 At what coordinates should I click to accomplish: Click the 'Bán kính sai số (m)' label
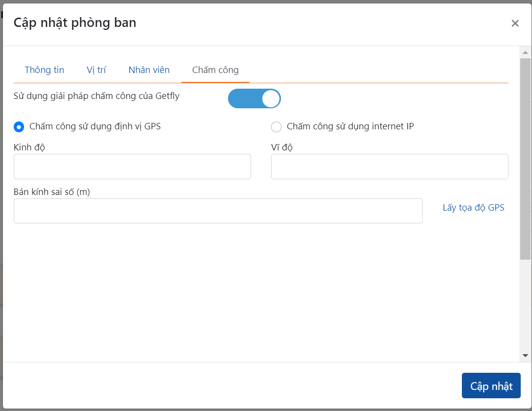52,192
